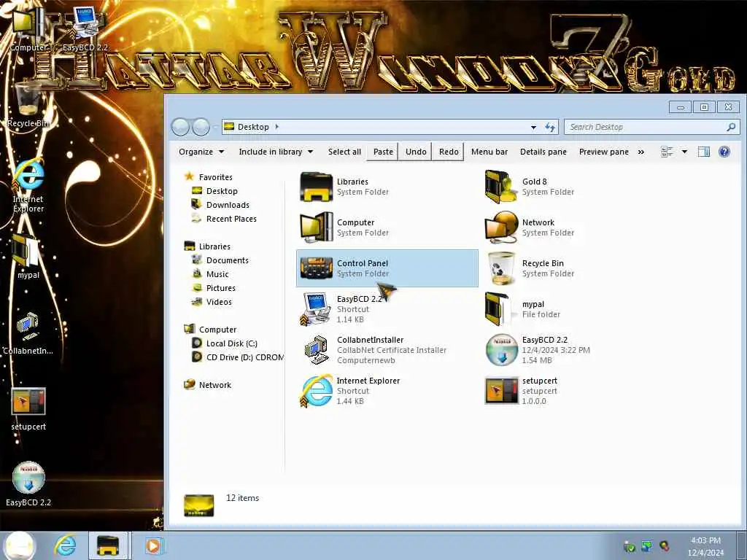Open the Explorer help icon

(x=724, y=152)
